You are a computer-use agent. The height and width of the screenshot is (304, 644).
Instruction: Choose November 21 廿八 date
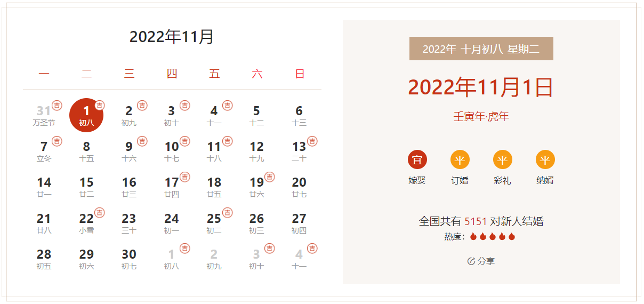(x=44, y=223)
